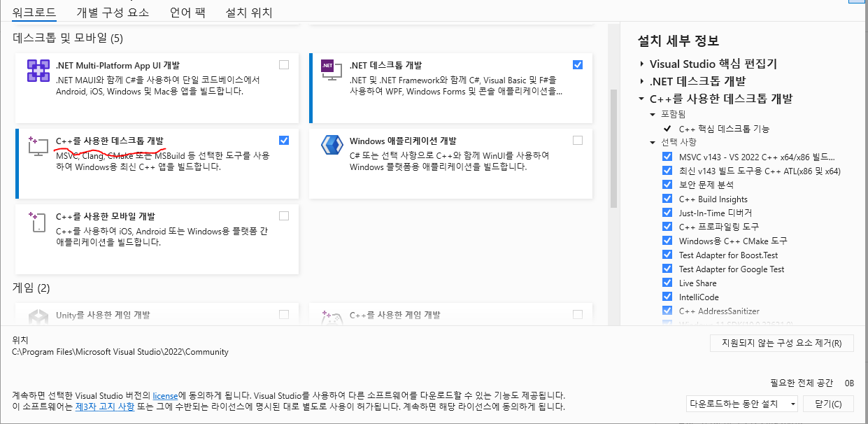Collapse the 포함됨 section

[653, 114]
